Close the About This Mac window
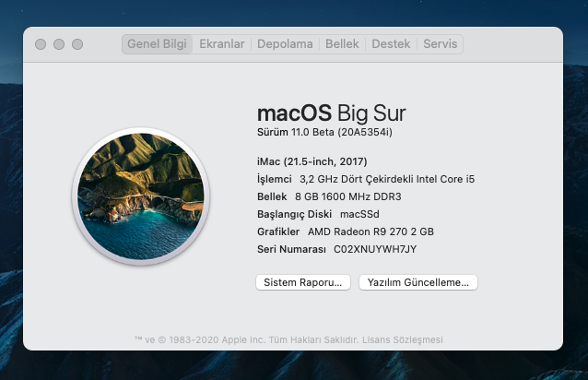This screenshot has height=380, width=588. 41,44
